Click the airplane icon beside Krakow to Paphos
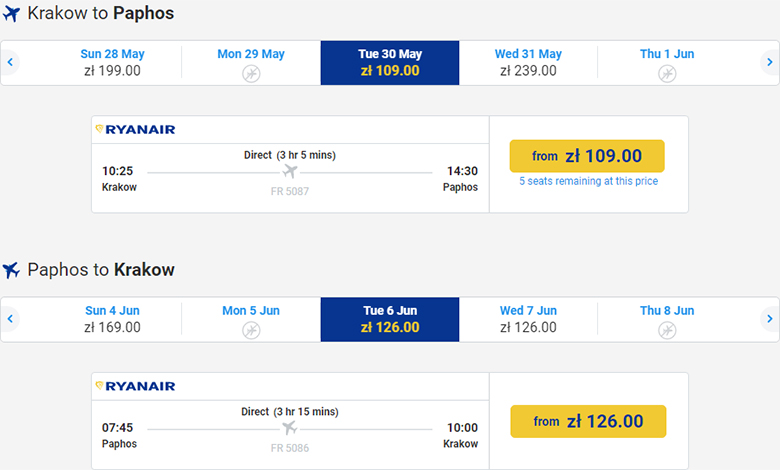This screenshot has width=780, height=470. pyautogui.click(x=11, y=14)
